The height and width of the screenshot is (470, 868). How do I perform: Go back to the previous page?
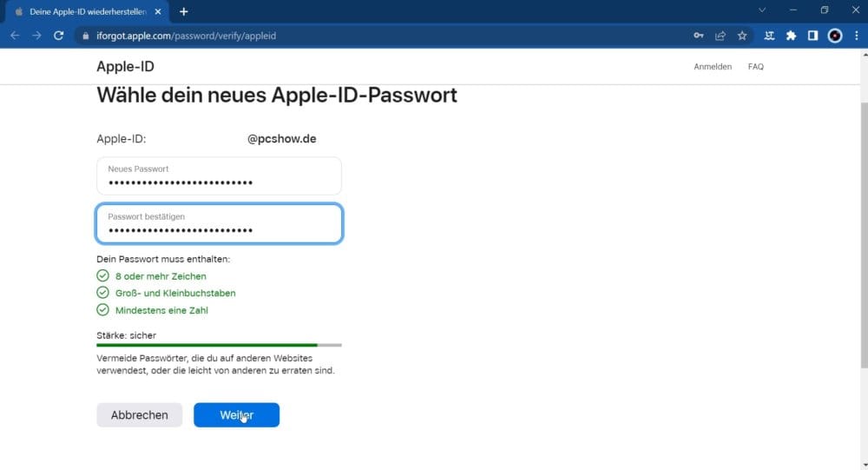[15, 36]
